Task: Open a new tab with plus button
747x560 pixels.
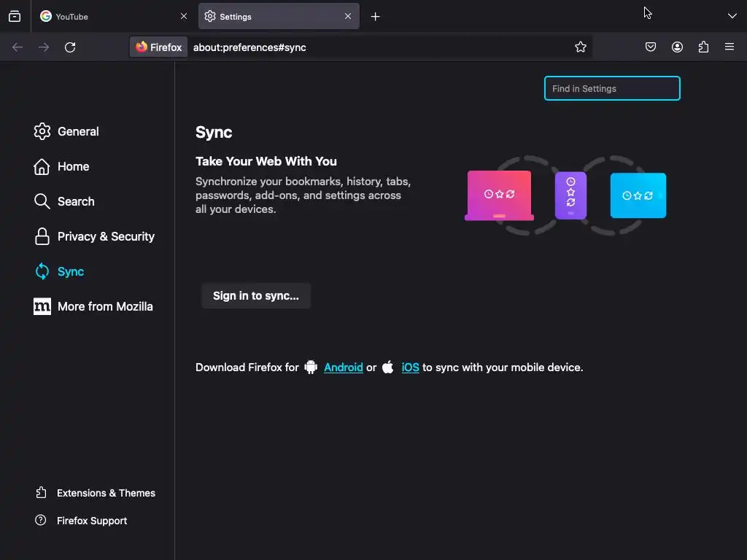Action: [x=376, y=17]
